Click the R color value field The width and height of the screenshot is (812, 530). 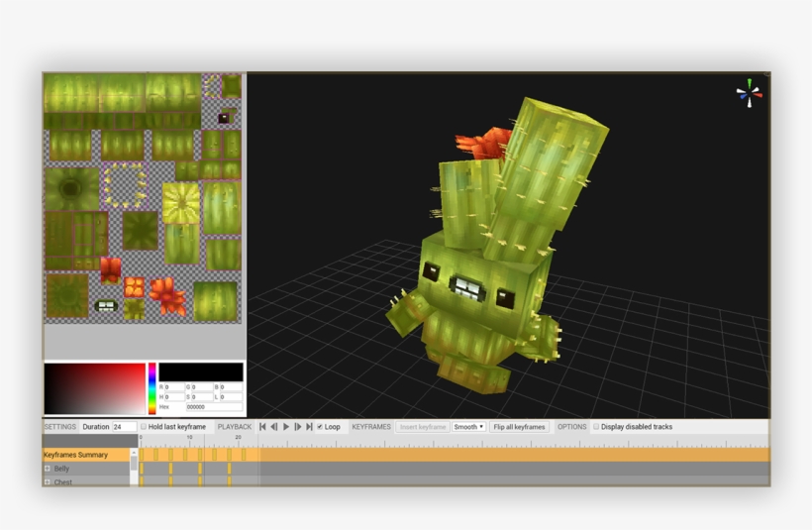click(174, 387)
